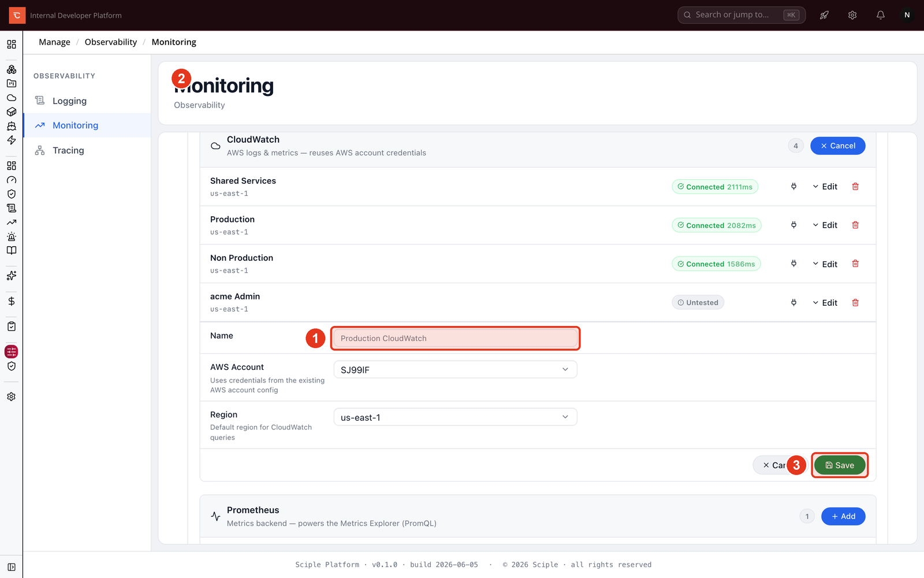Open the Region dropdown us-east-1
The width and height of the screenshot is (924, 578).
click(x=455, y=417)
